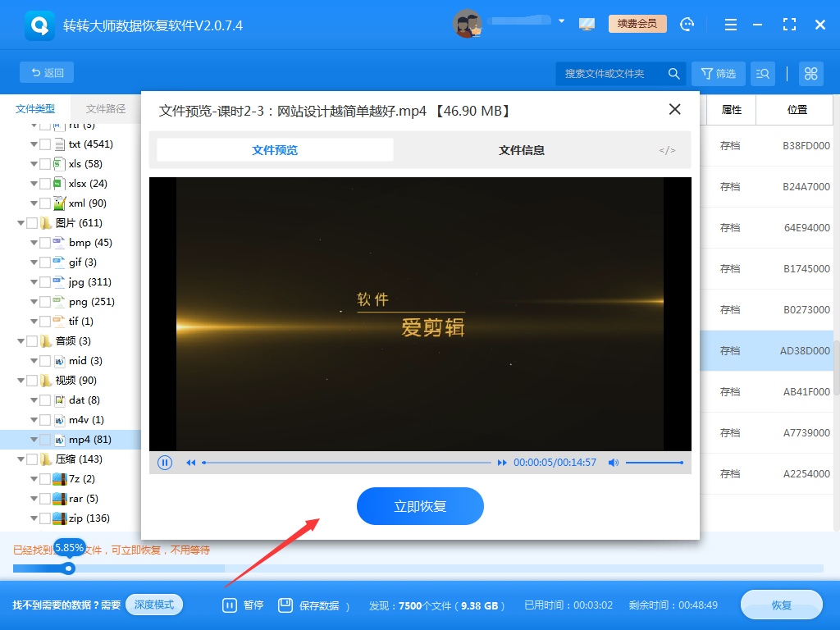Switch to the 文件类型 tab

click(35, 109)
